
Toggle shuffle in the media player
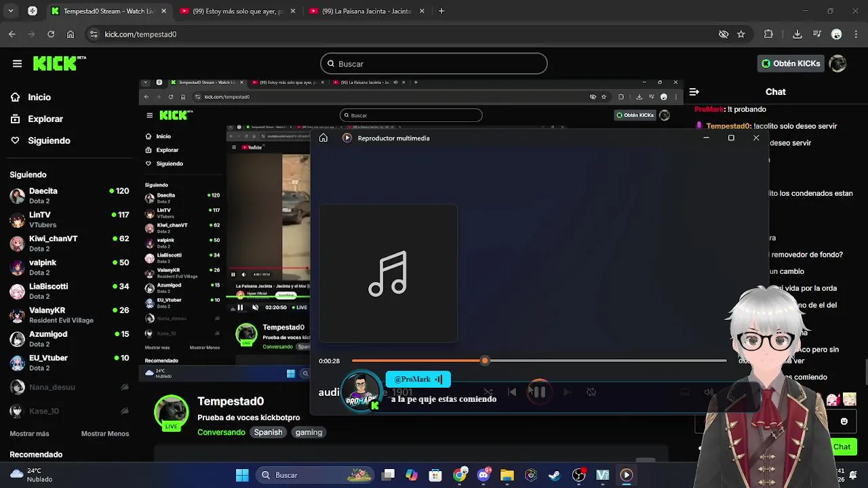click(x=488, y=392)
